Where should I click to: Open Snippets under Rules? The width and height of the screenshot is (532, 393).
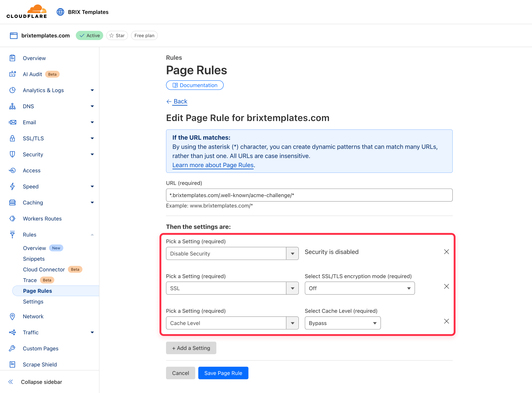(x=34, y=259)
